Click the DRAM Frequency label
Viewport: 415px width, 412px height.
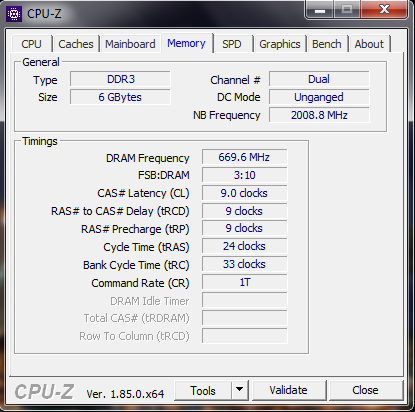(x=147, y=158)
